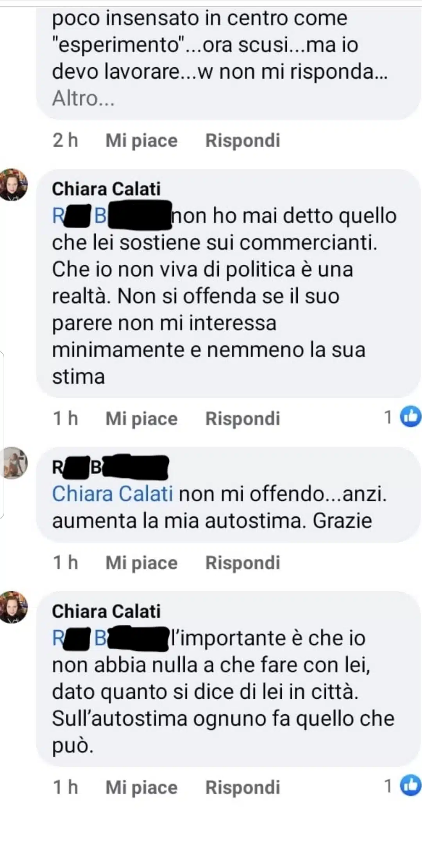Reply to the comment ending "la sua stima"
Image resolution: width=422 pixels, height=868 pixels.
pyautogui.click(x=243, y=418)
